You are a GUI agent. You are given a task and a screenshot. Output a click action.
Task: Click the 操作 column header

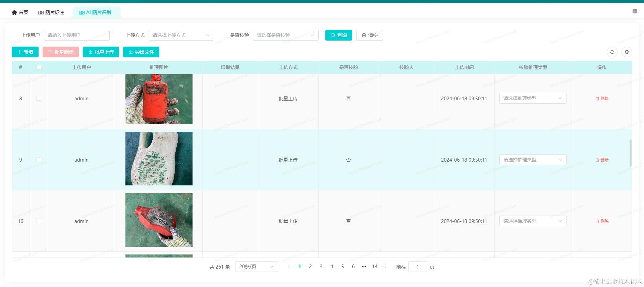[x=602, y=67]
